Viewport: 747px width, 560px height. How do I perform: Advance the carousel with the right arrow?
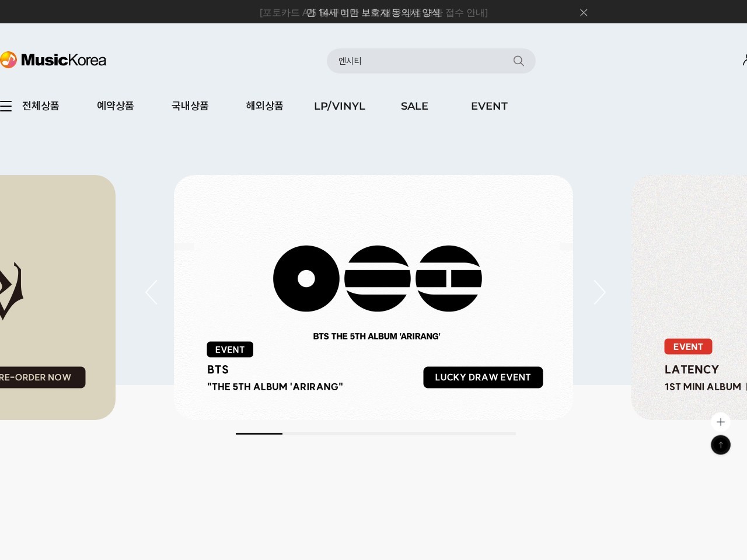(x=599, y=292)
